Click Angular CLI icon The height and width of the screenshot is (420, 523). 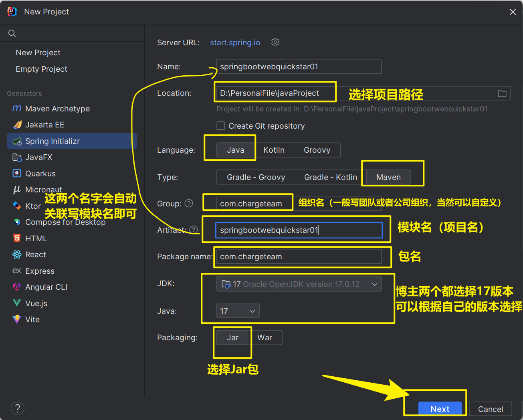coord(17,287)
